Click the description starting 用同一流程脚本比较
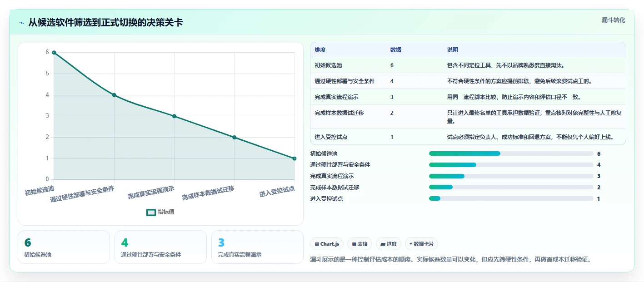The height and width of the screenshot is (282, 644). (514, 97)
